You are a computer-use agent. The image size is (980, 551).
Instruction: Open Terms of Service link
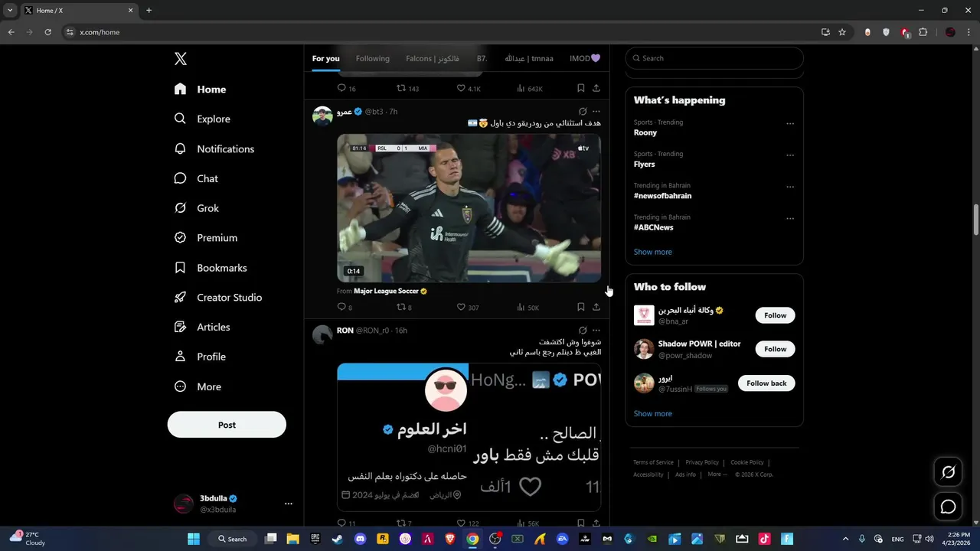point(653,463)
